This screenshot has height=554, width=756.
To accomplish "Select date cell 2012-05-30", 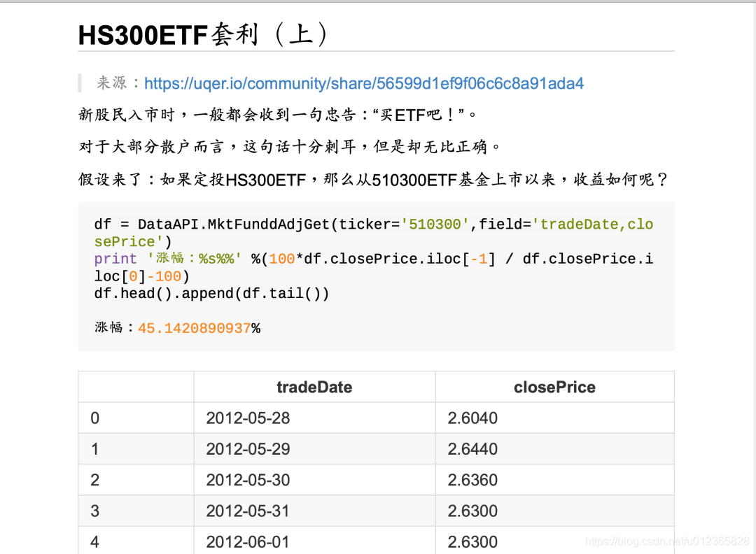I will tap(248, 480).
